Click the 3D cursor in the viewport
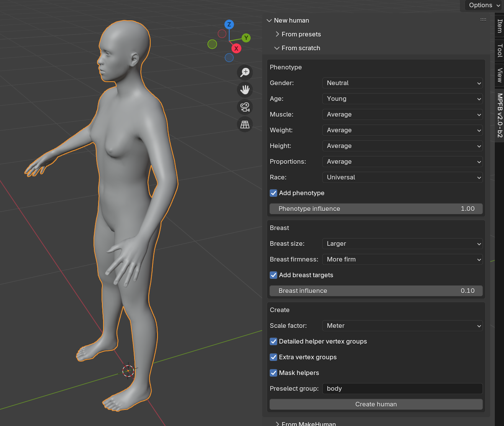 pyautogui.click(x=128, y=371)
